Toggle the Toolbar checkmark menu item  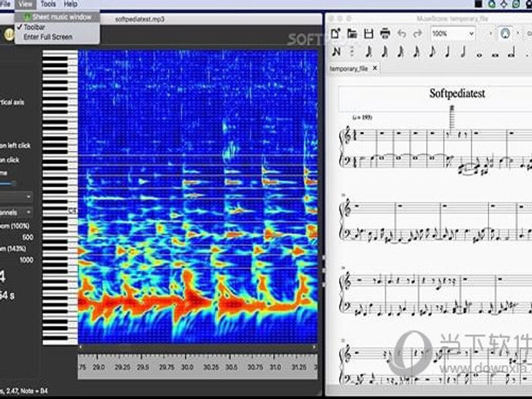pyautogui.click(x=57, y=27)
